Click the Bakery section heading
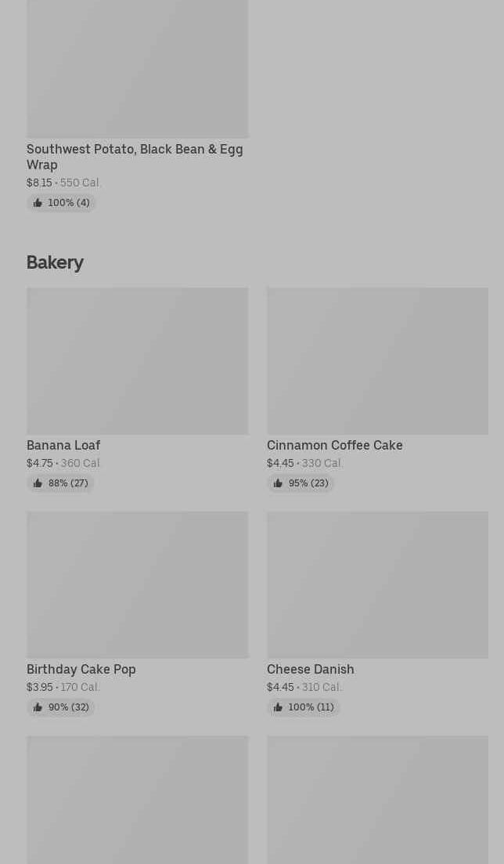The height and width of the screenshot is (864, 504). coord(55,262)
